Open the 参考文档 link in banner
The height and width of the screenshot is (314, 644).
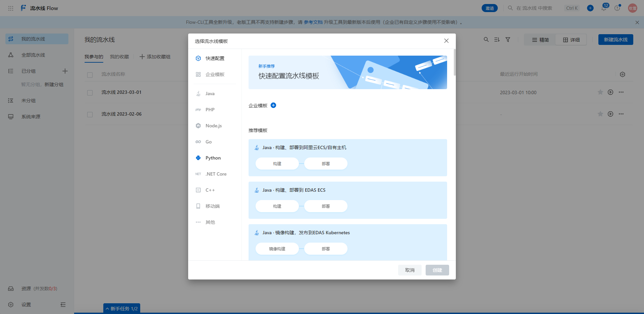(x=312, y=22)
